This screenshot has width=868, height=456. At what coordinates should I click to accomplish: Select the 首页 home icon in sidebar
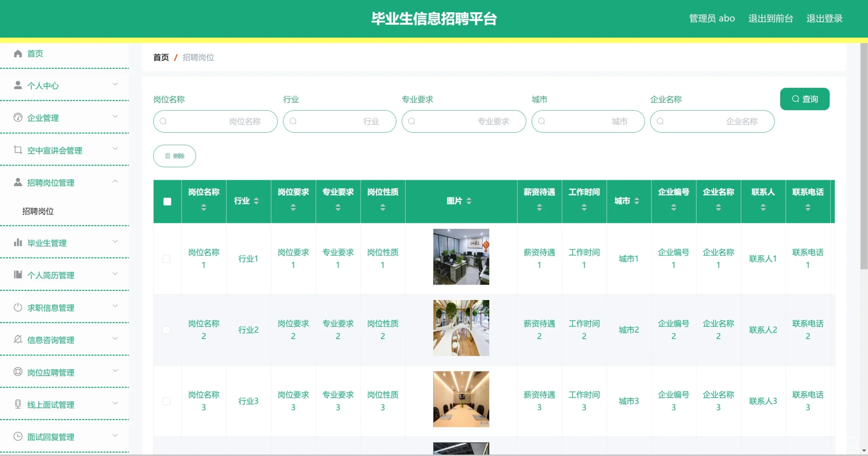[x=18, y=54]
